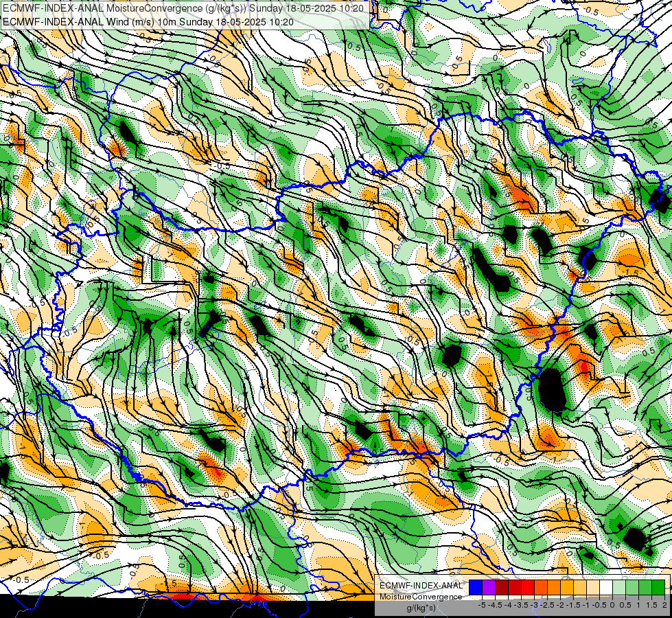Pick the palest green swatch between 0 and 0.5
The width and height of the screenshot is (672, 618).
(x=619, y=588)
